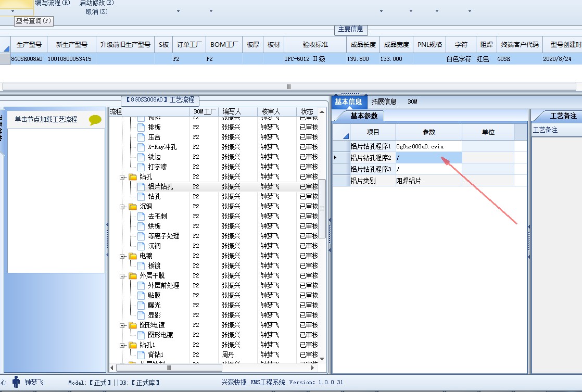Image resolution: width=582 pixels, height=392 pixels.
Task: Sort by the 生产型号 column header
Action: click(29, 45)
